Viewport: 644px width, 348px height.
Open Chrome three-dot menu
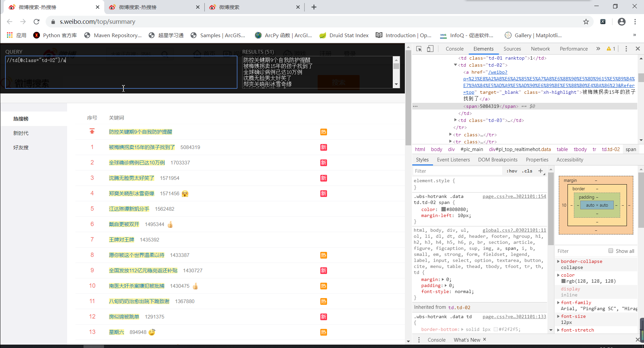pyautogui.click(x=635, y=22)
